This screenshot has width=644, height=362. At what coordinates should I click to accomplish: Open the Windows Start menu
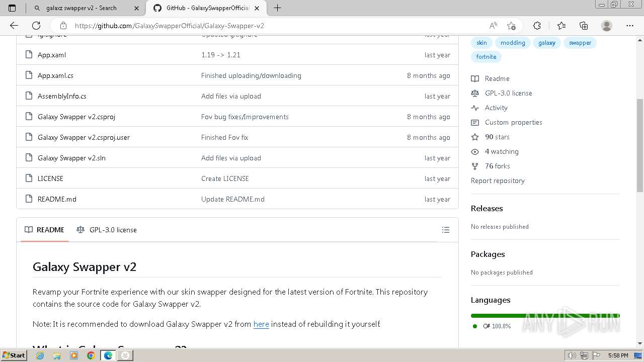(x=14, y=355)
